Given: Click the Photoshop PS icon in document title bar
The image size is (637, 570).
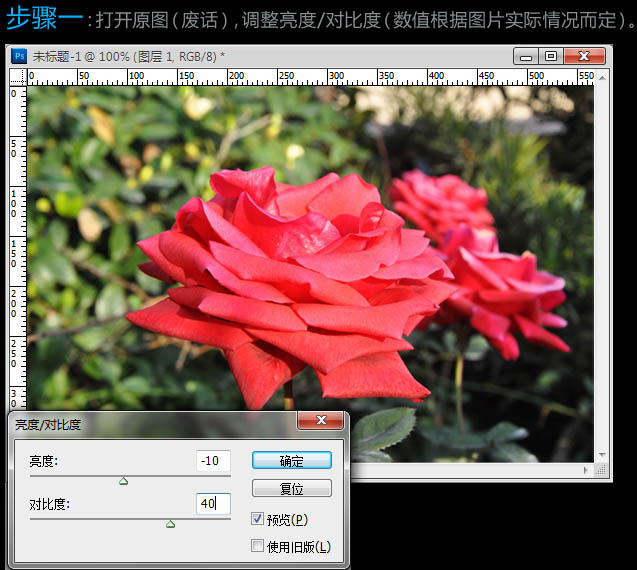Looking at the screenshot, I should 18,56.
